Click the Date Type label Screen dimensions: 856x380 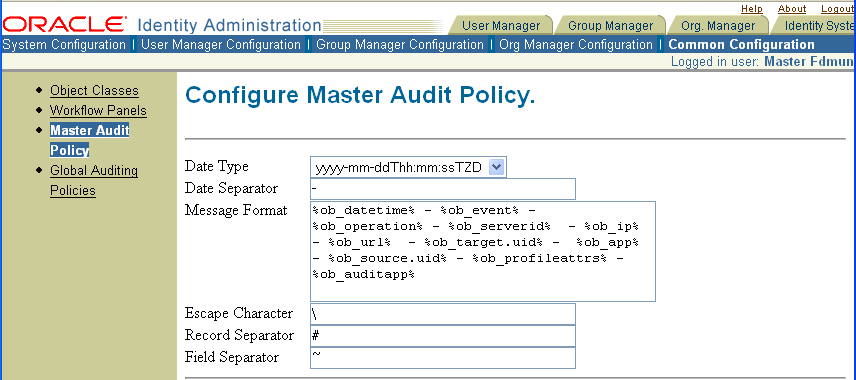(x=217, y=166)
